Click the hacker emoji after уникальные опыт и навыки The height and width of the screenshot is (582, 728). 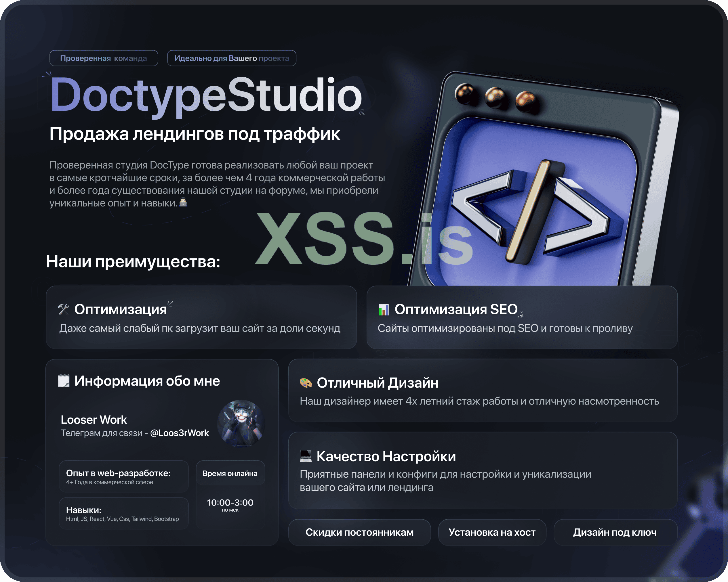183,202
